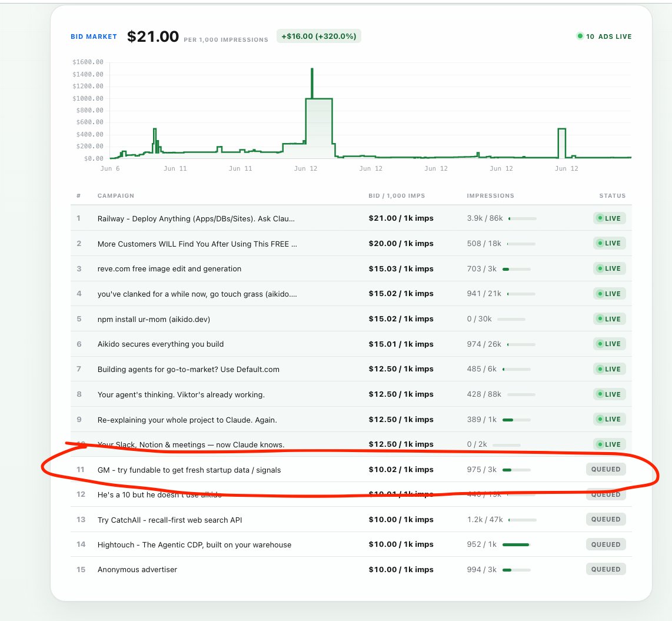Screen dimensions: 672x621
Task: Select Try CatchAll recall-first web search campaign
Action: [169, 520]
